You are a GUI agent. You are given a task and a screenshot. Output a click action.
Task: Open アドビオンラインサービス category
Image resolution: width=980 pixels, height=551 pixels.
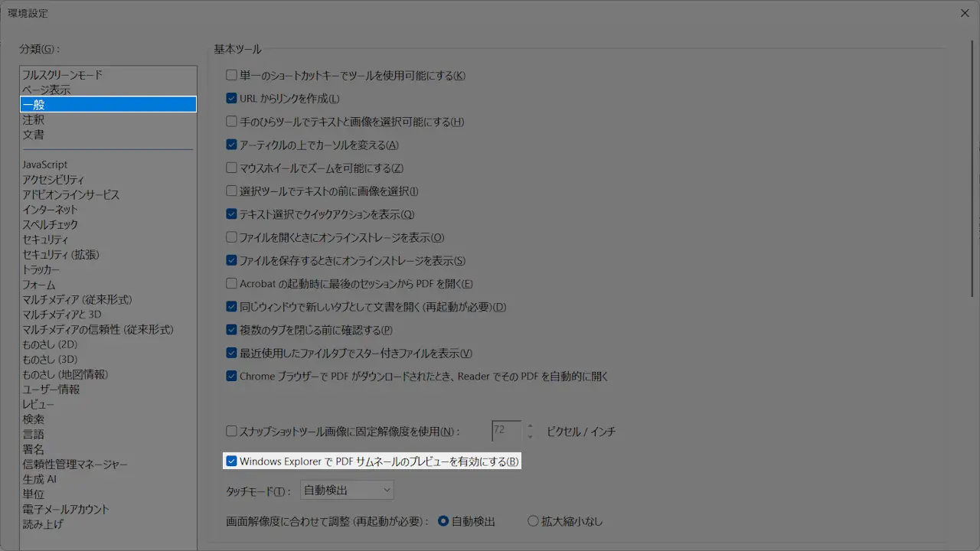(x=108, y=194)
